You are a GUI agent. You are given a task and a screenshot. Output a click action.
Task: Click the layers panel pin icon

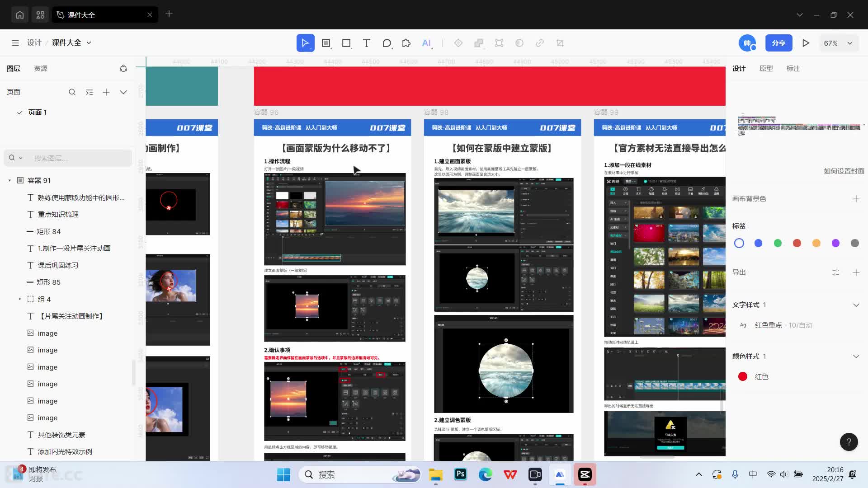click(x=123, y=69)
